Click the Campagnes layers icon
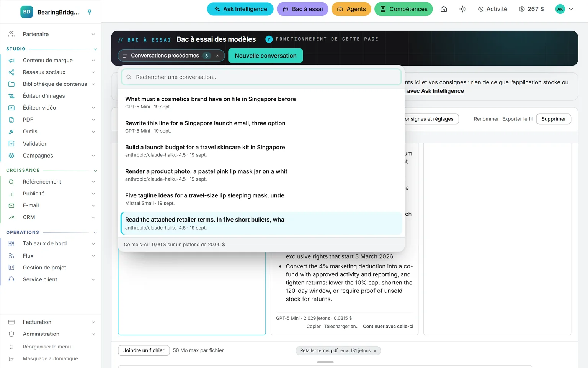 (11, 156)
